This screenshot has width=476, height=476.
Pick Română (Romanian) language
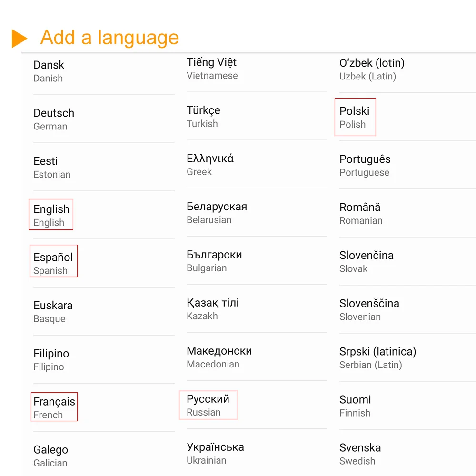click(407, 213)
